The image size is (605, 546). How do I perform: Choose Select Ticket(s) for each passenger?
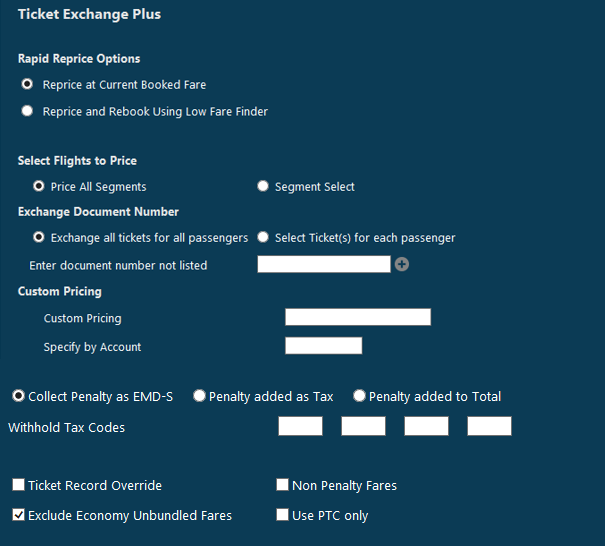pos(263,237)
